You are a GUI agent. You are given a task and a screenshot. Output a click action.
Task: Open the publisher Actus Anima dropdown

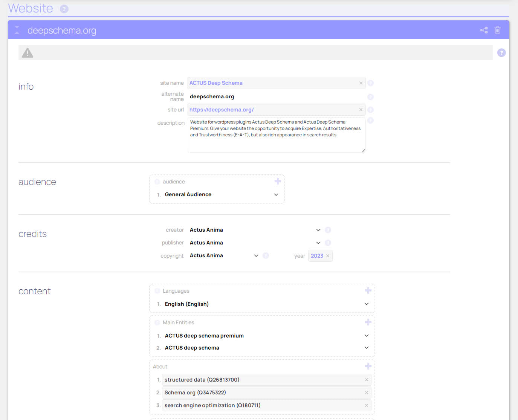click(x=318, y=243)
